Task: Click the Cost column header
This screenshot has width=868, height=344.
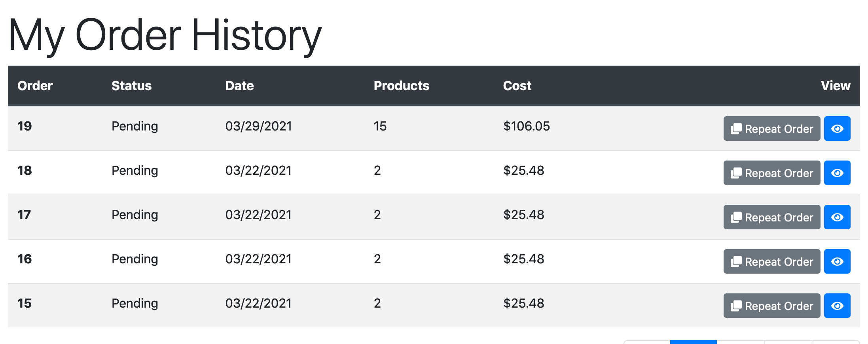Action: pyautogui.click(x=517, y=86)
